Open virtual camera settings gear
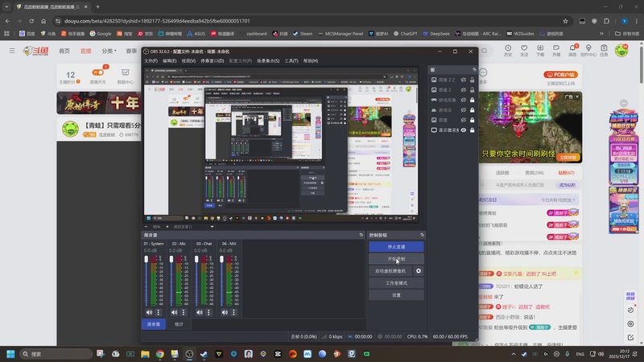The width and height of the screenshot is (644, 362). tap(418, 271)
